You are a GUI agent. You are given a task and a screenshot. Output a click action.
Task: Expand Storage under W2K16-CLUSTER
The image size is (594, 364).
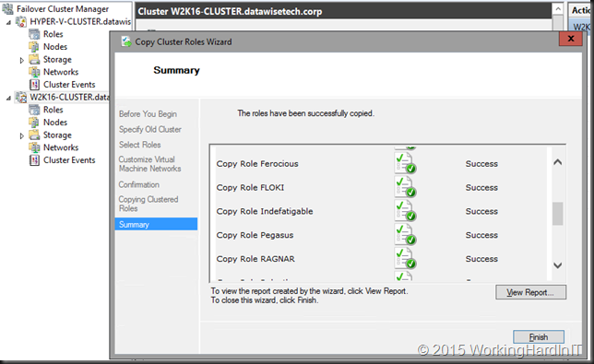click(21, 135)
